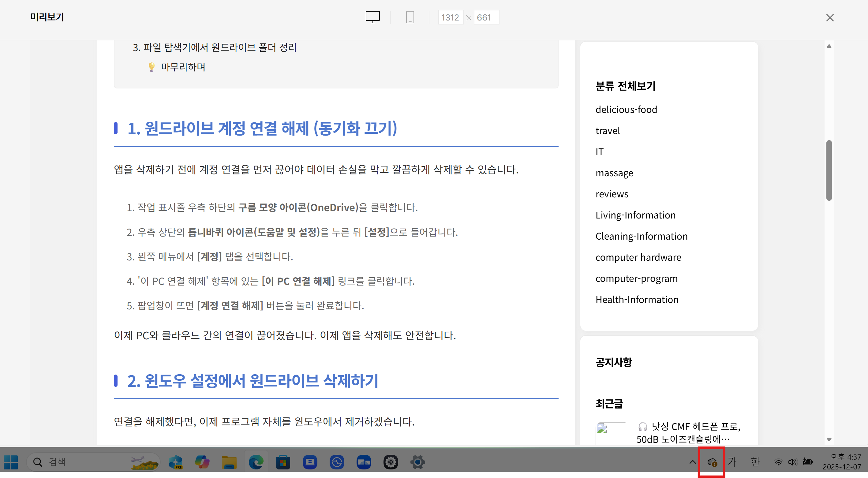
Task: Close the preview with X icon
Action: click(829, 18)
